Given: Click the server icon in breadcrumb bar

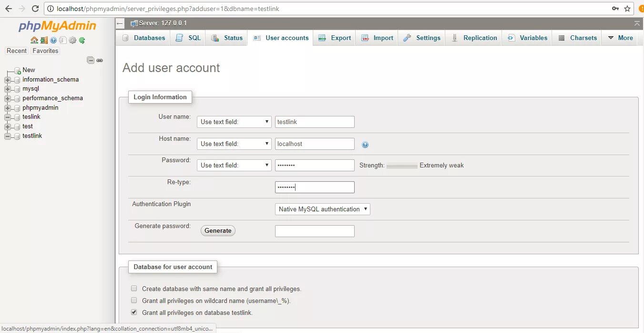Looking at the screenshot, I should coord(134,23).
